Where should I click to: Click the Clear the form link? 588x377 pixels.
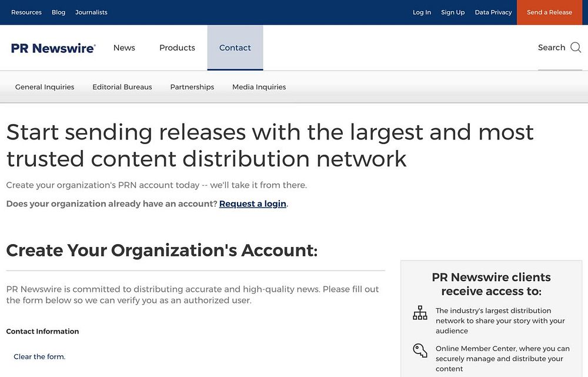(39, 357)
